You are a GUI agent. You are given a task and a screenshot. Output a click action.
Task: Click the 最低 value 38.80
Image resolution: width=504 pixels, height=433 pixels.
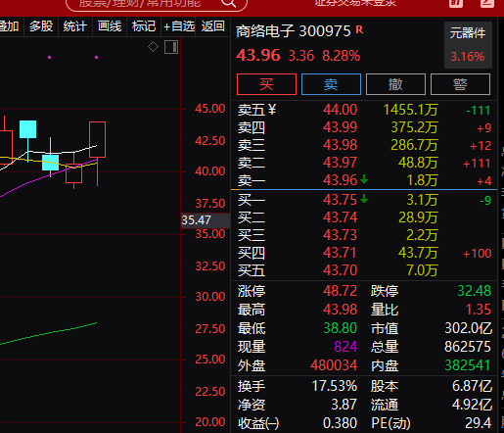341,328
